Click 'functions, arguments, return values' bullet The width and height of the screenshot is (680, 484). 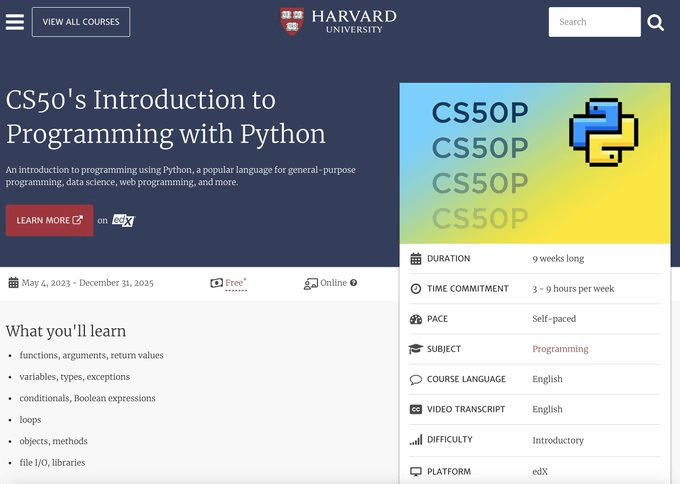click(92, 355)
